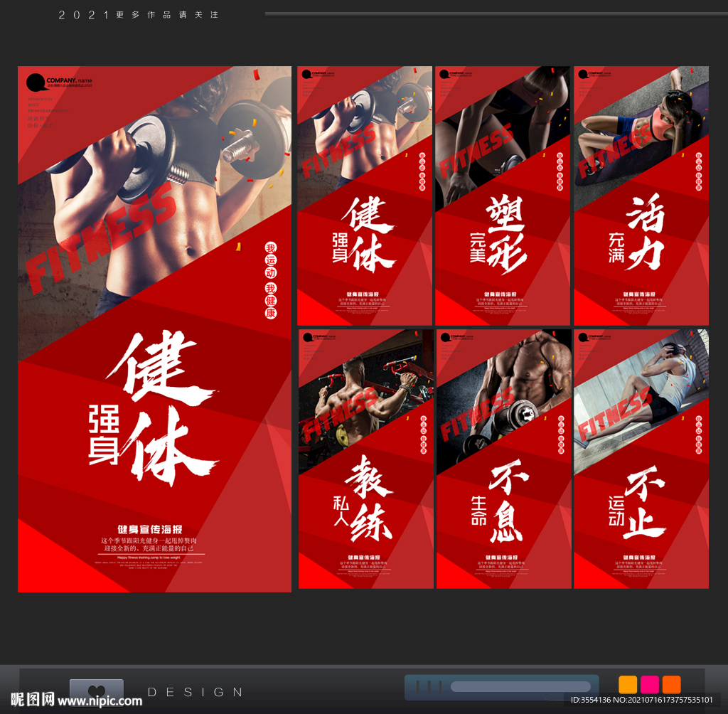Click the DESIGN label in the footer

click(196, 691)
